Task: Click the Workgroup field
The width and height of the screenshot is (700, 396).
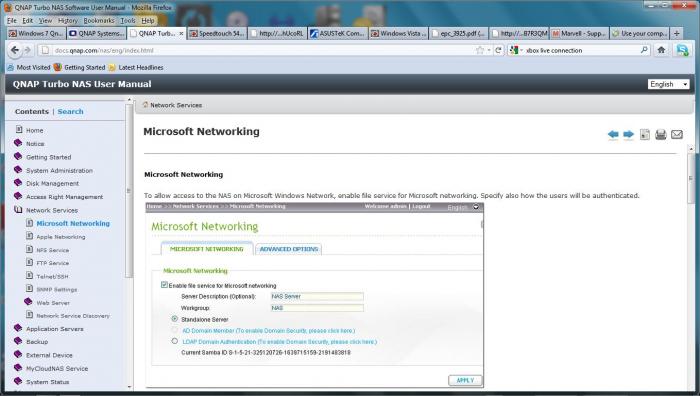Action: click(317, 308)
